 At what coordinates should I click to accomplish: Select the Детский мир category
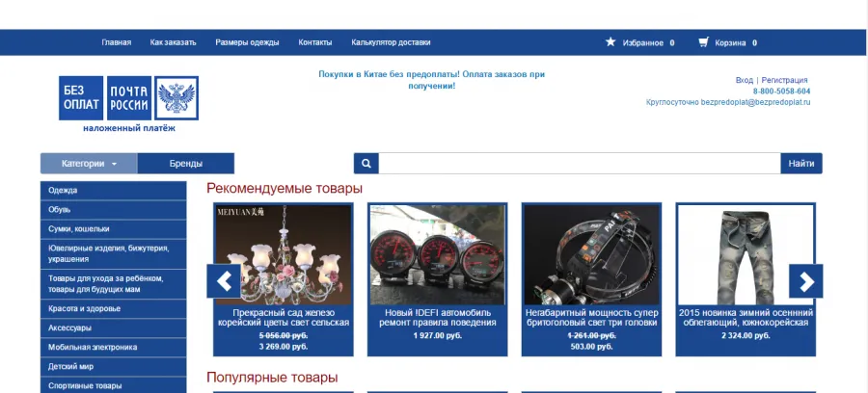114,366
